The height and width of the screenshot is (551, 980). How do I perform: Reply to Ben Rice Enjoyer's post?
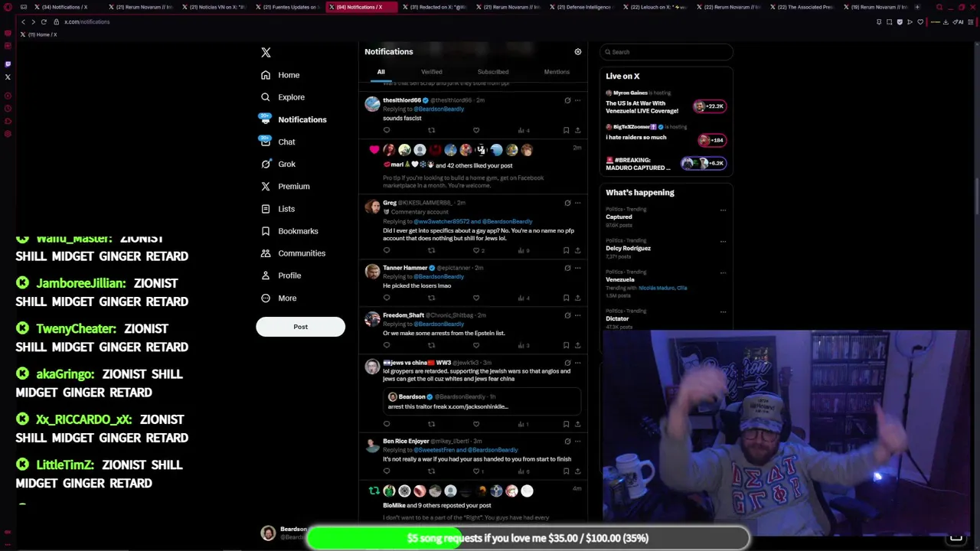coord(387,471)
